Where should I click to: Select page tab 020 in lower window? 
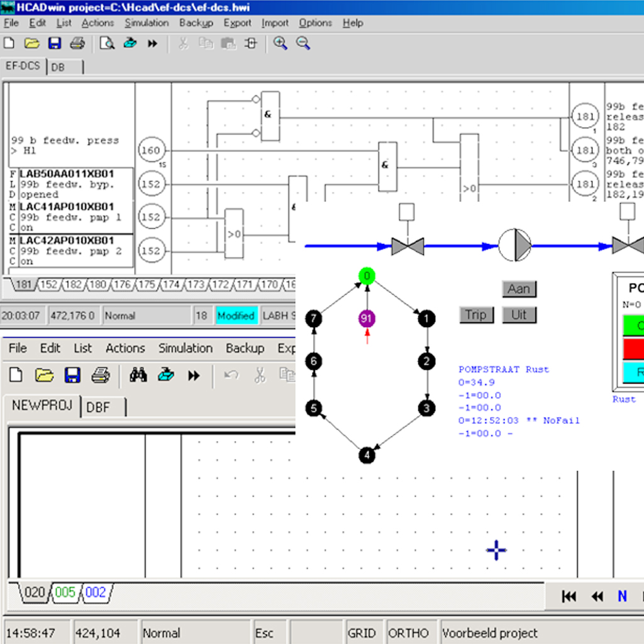(x=35, y=592)
